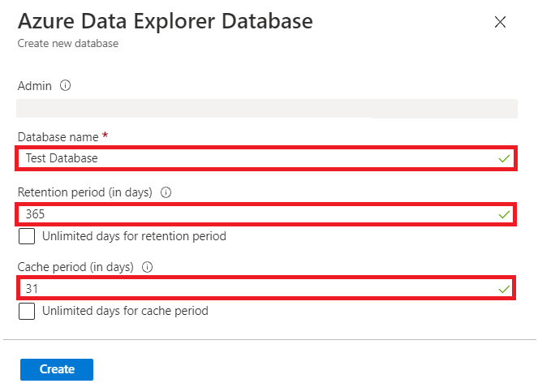Screen dimensions: 538x392
Task: Enable unlimited days for cache period checkbox
Action: 27,311
